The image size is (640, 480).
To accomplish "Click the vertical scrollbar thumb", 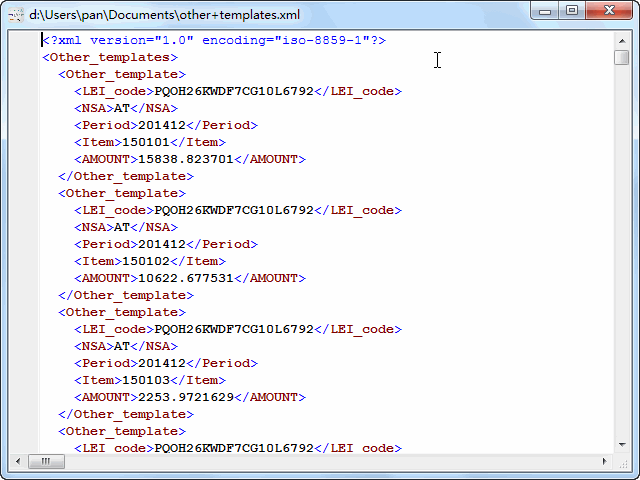I will [622, 57].
